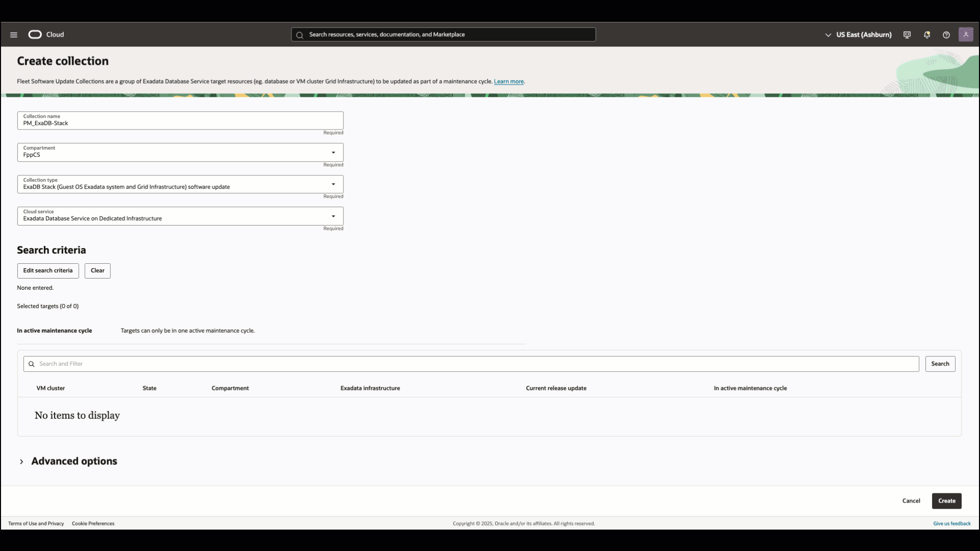Click Give us feedback in the footer
The height and width of the screenshot is (551, 980).
(951, 523)
